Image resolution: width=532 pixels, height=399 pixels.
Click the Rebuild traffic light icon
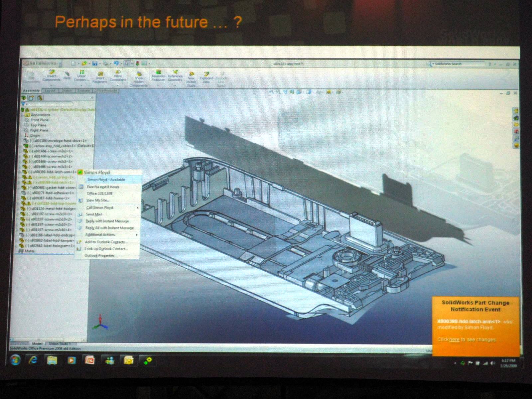[x=137, y=63]
